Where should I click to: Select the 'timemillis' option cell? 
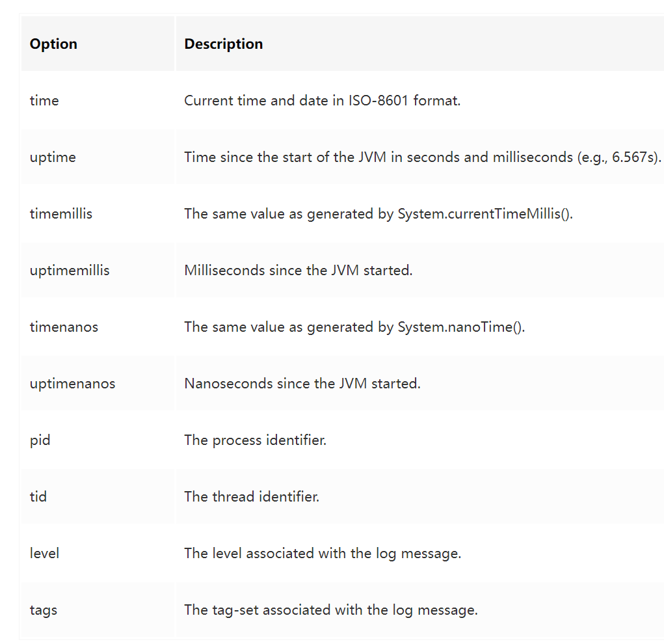98,213
